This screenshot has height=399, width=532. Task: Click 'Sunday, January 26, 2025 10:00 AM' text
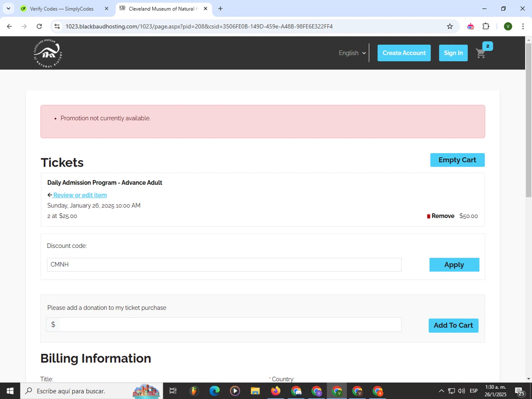pyautogui.click(x=94, y=205)
